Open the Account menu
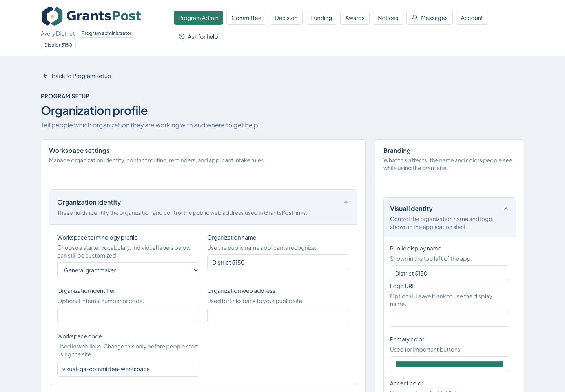Screen dimensions: 565x392 click(472, 18)
